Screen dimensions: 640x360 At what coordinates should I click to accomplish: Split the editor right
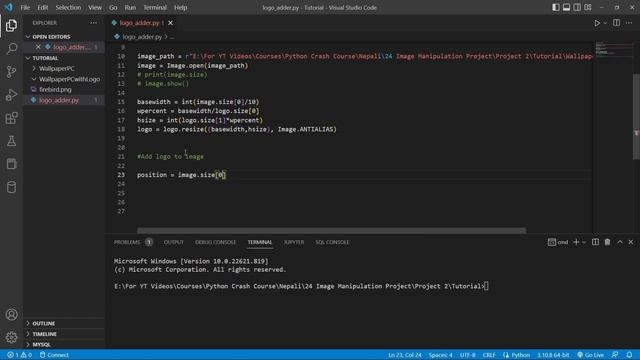[616, 23]
